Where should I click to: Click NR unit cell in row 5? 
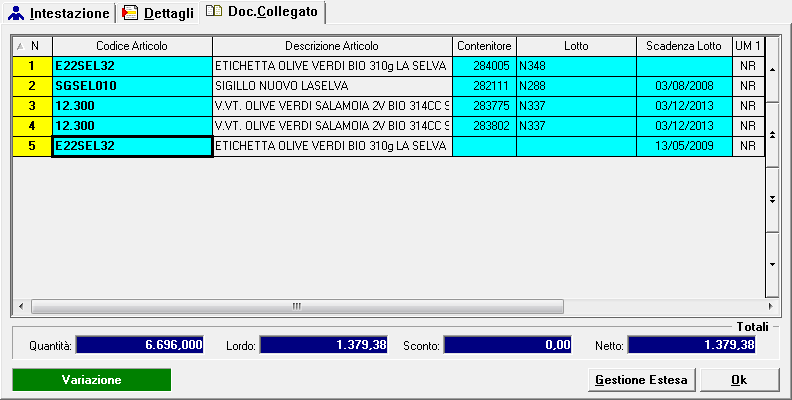(748, 146)
